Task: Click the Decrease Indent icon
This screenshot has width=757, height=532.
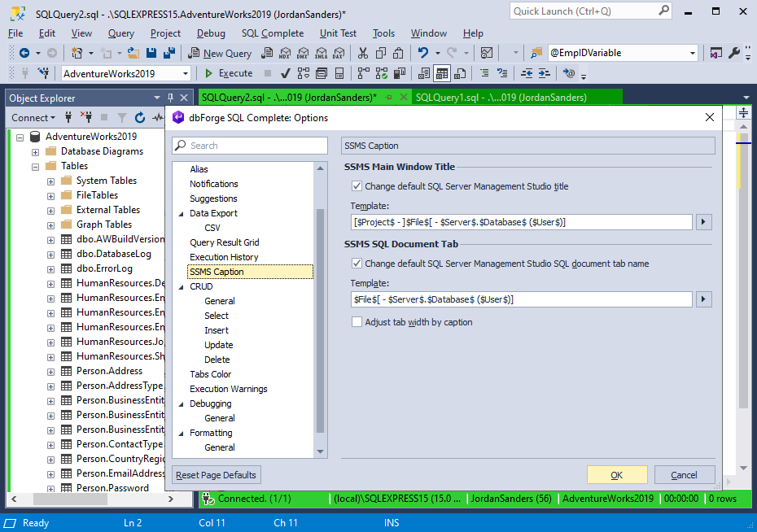Action: pyautogui.click(x=526, y=73)
